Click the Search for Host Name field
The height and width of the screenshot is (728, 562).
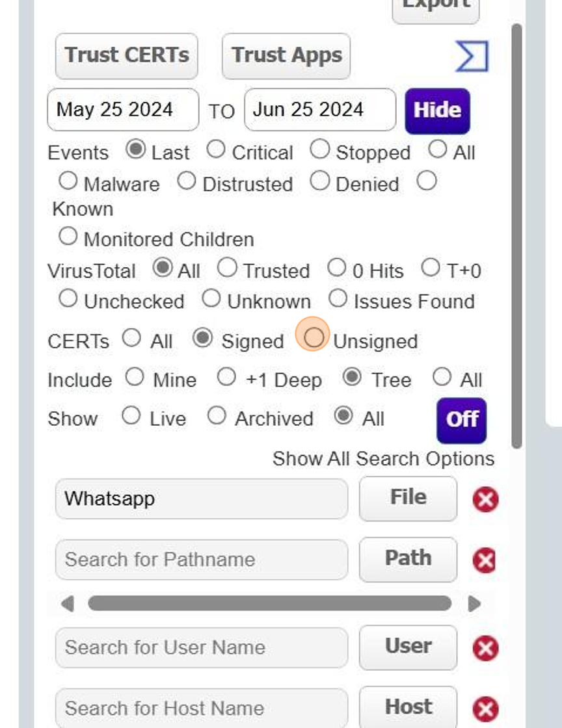[x=201, y=708]
